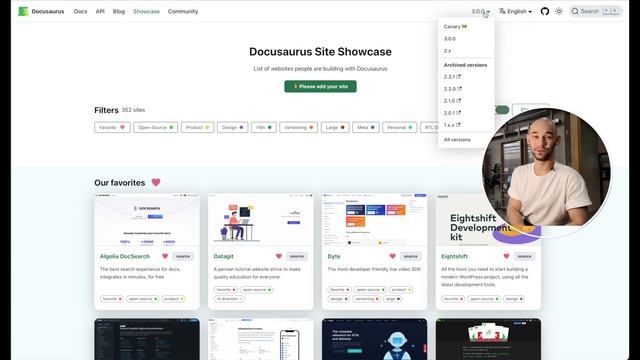Click the pink heart beside Our favorites
This screenshot has width=640, height=360.
click(156, 182)
